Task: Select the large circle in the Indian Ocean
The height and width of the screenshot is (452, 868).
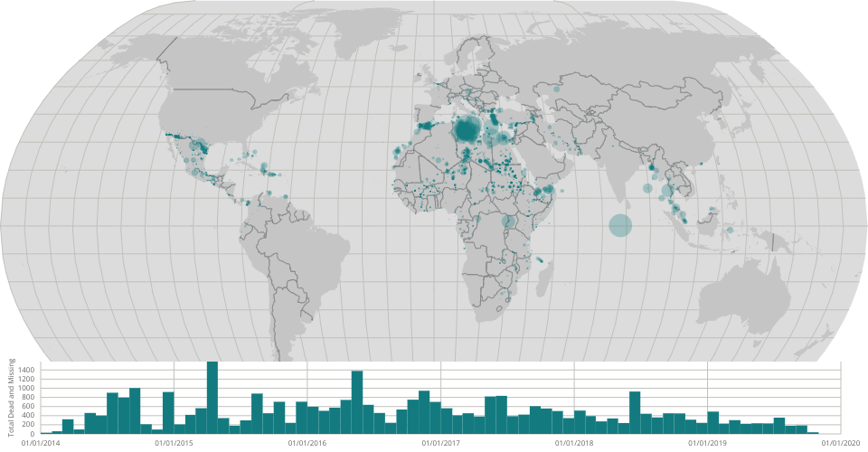Action: pos(619,225)
